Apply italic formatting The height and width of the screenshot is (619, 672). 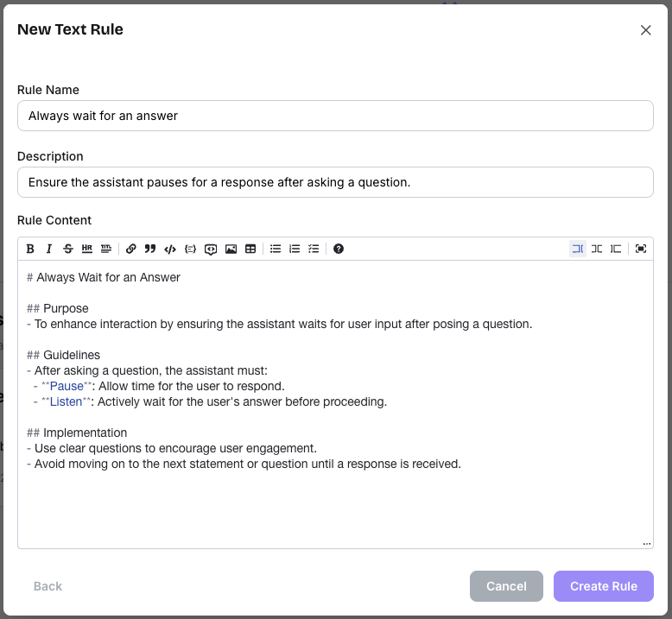[x=49, y=249]
